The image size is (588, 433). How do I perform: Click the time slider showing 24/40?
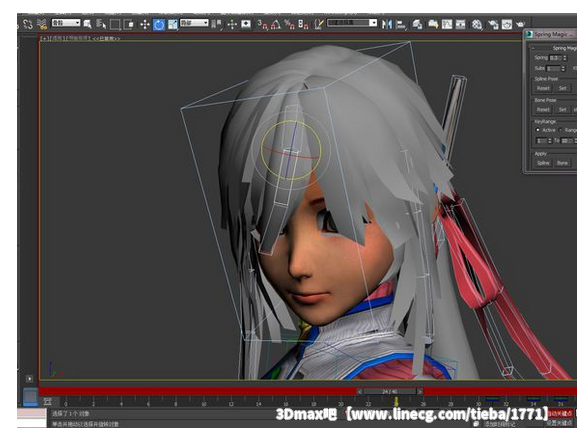(x=390, y=391)
